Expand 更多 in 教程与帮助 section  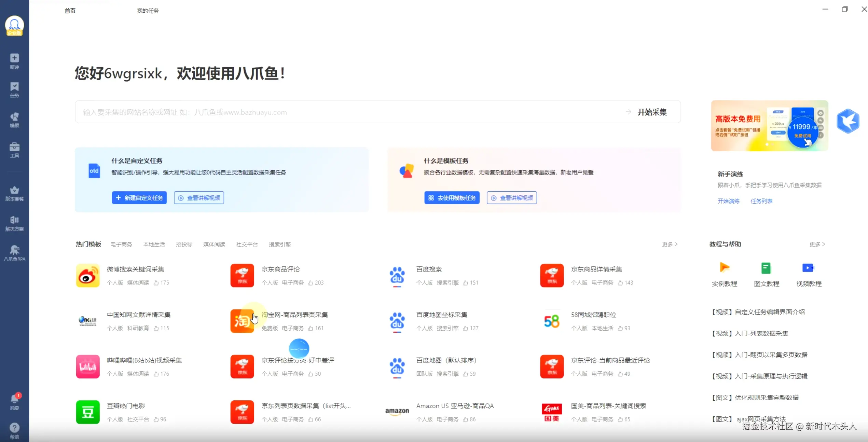point(817,244)
